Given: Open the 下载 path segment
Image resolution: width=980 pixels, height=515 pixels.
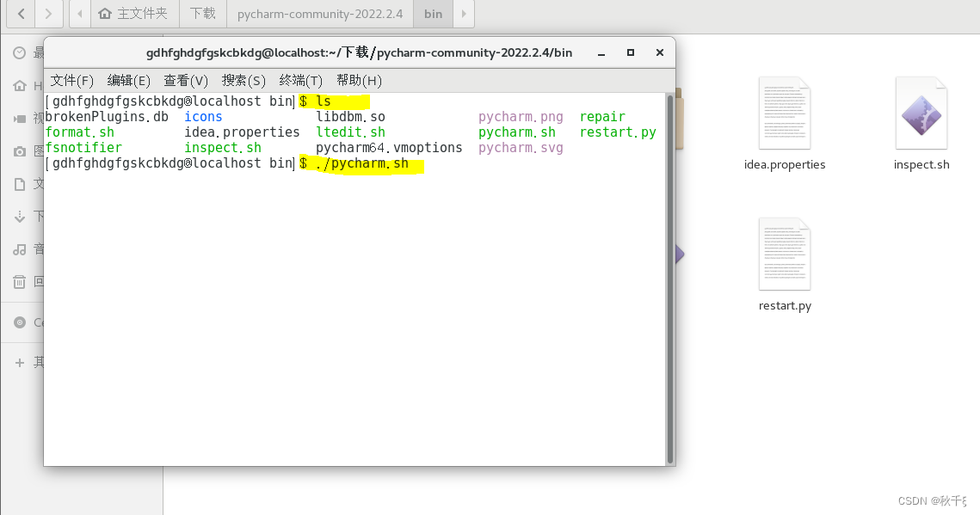Looking at the screenshot, I should pyautogui.click(x=203, y=14).
